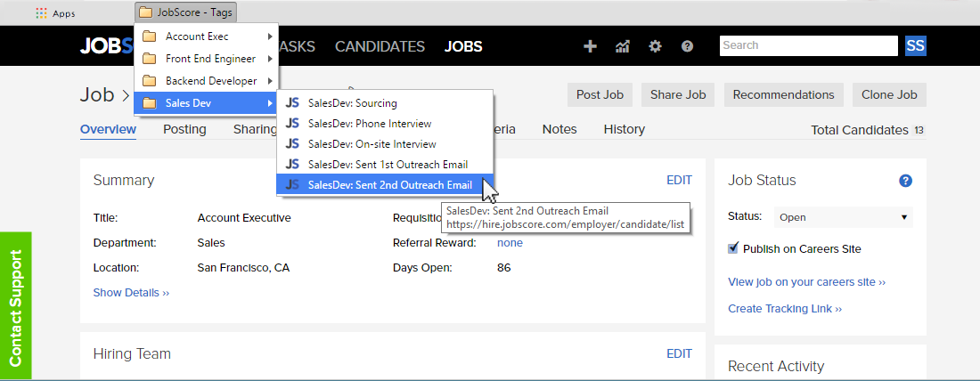Switch to the Posting tab
This screenshot has height=381, width=980.
184,129
